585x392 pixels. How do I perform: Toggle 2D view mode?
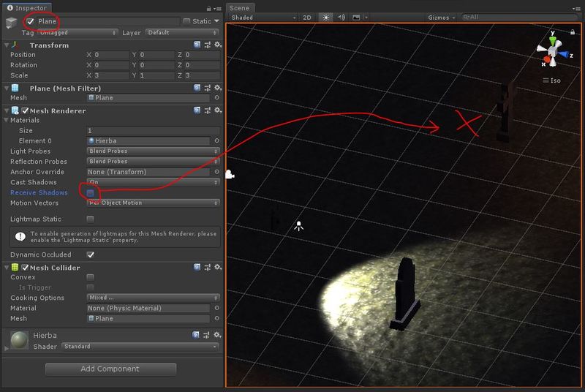tap(307, 18)
